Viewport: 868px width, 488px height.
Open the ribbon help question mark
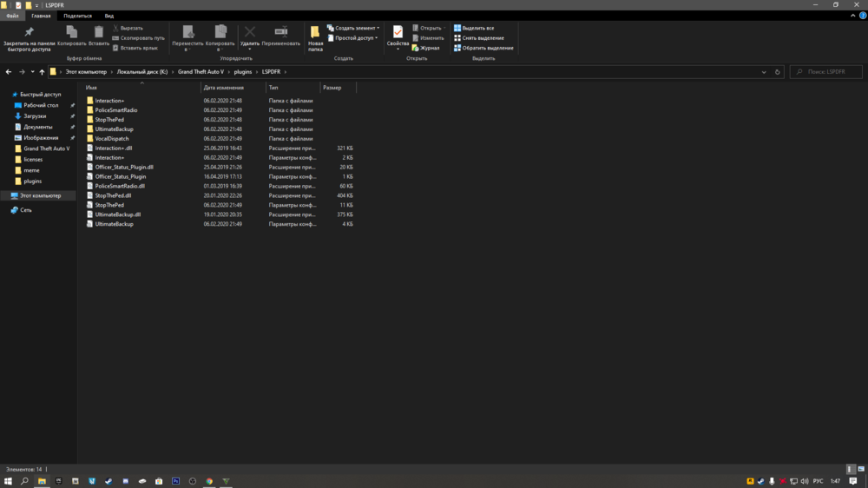[863, 16]
